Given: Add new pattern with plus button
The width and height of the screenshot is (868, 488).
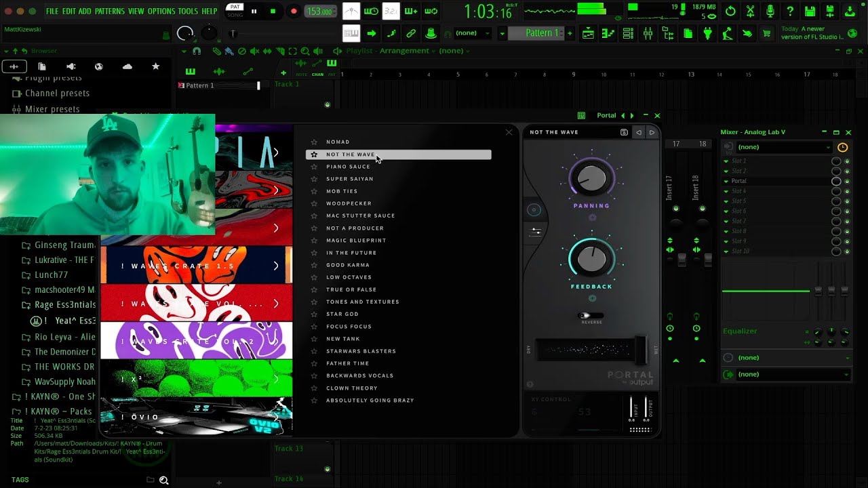Looking at the screenshot, I should click(x=570, y=33).
